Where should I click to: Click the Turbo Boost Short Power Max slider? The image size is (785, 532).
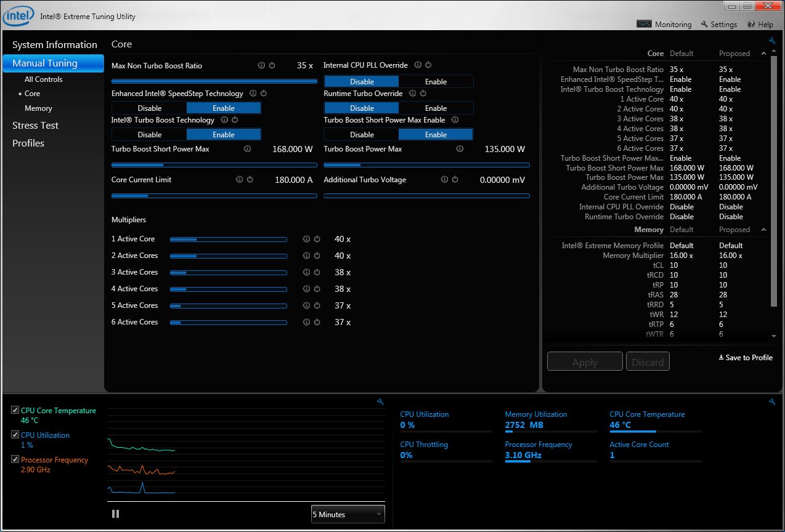(214, 165)
